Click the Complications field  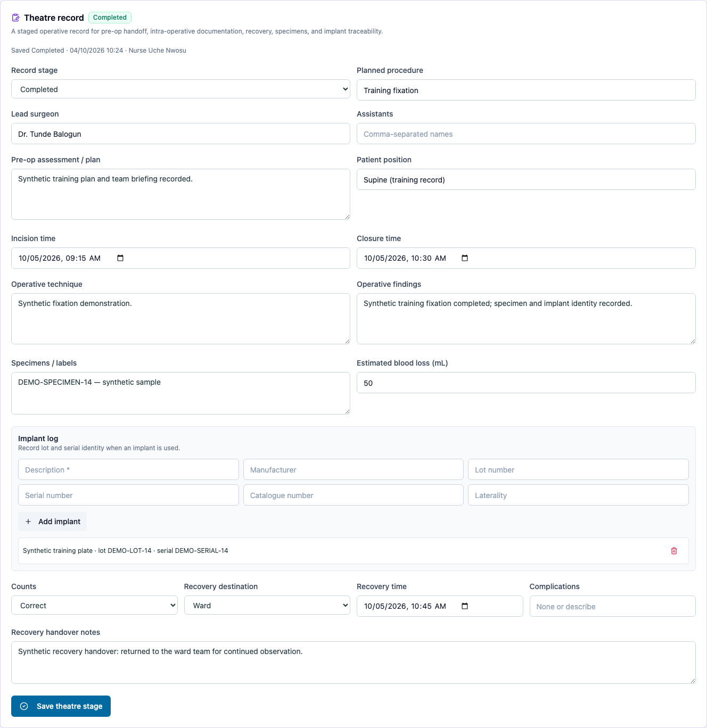click(x=612, y=606)
